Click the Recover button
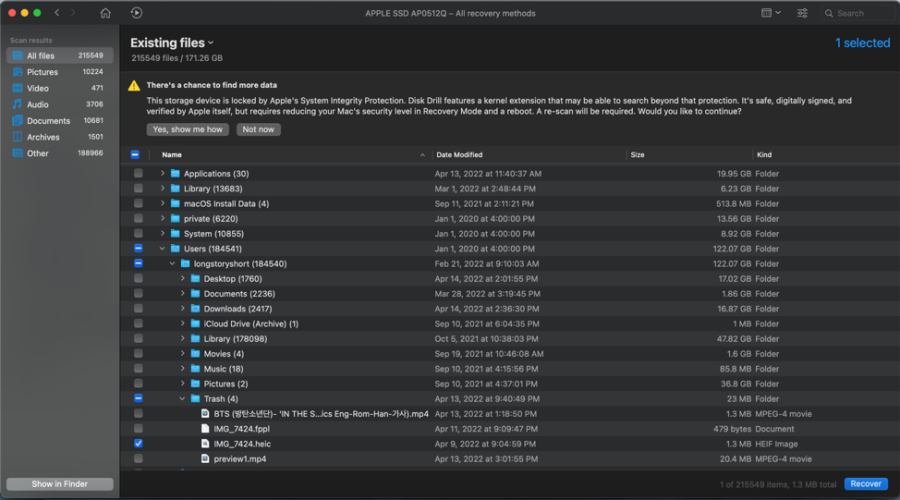This screenshot has height=500, width=900. tap(866, 484)
